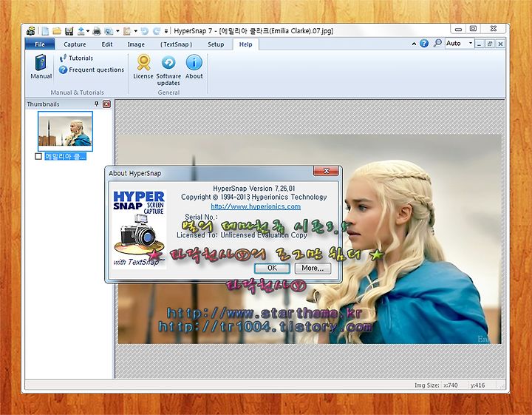This screenshot has width=532, height=415.
Task: Switch to the Edit ribbon tab
Action: pos(107,44)
